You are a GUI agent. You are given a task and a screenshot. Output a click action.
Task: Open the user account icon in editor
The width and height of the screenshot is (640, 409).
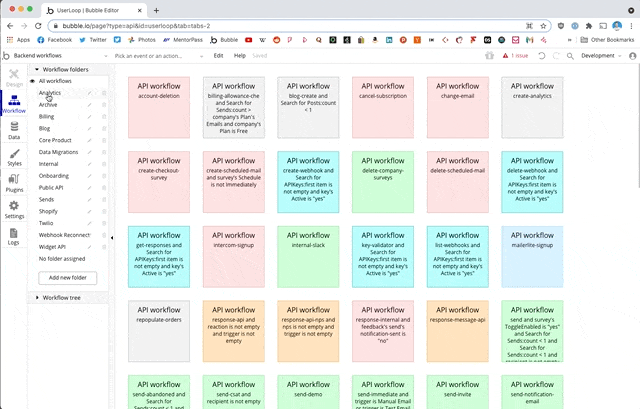(632, 56)
